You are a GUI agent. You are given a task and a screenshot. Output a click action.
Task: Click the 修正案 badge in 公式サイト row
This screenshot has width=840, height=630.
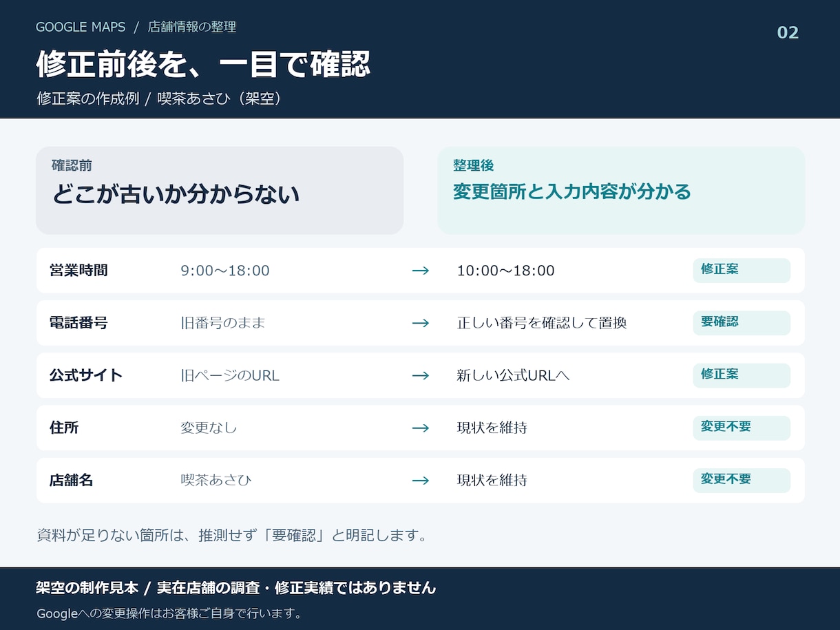point(742,375)
